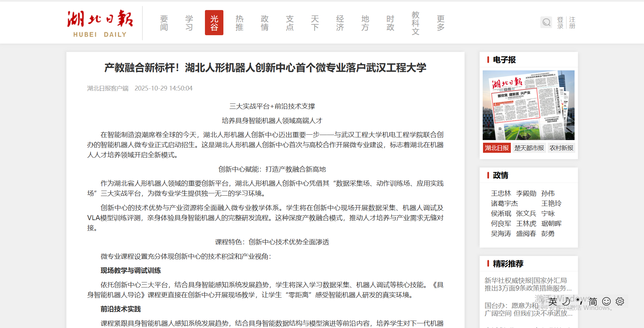Viewport: 644px width, 328px height.
Task: Expand the 更多 navigation menu
Action: coord(441,23)
